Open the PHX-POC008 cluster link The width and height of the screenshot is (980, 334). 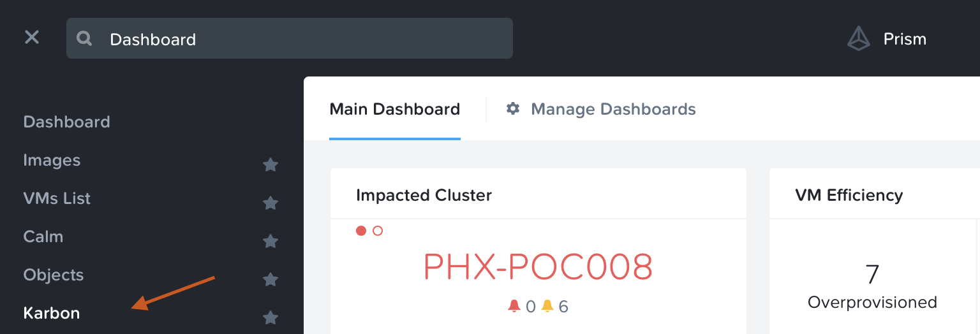tap(538, 268)
